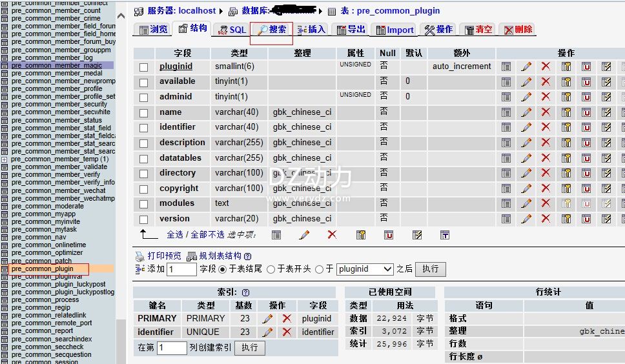Click the index icon for name field
This screenshot has height=364, width=625.
pos(606,112)
